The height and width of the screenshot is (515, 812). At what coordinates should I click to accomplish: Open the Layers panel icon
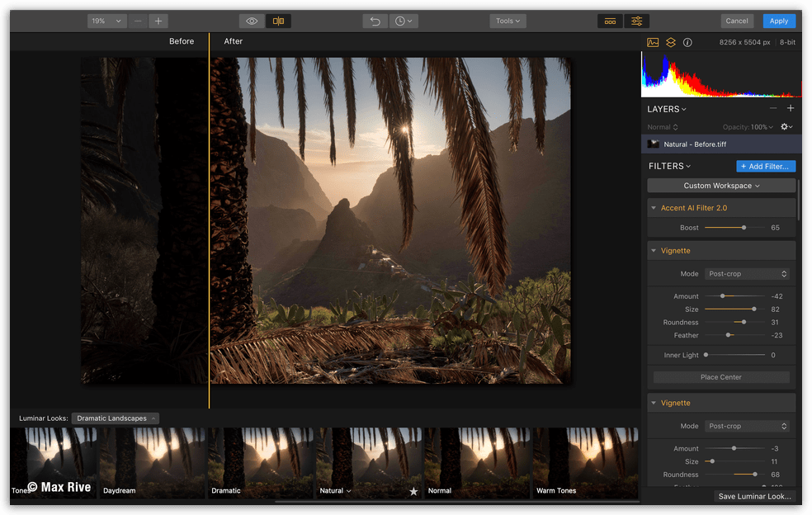point(670,41)
